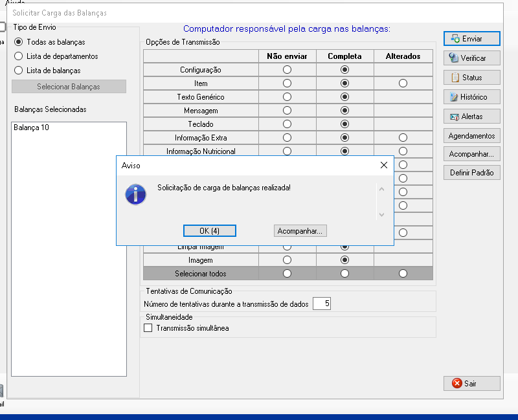Select 'Completa' for Selecionar todos row

344,274
